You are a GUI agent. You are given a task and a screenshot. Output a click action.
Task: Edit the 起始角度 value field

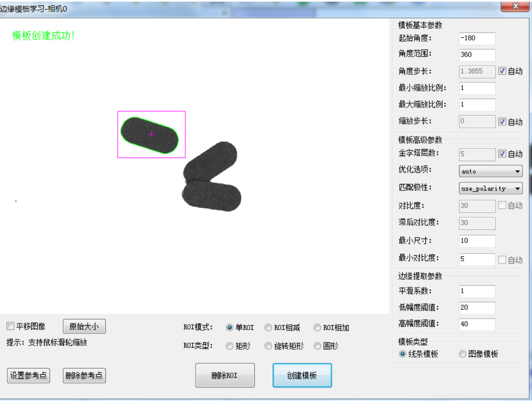pos(477,38)
